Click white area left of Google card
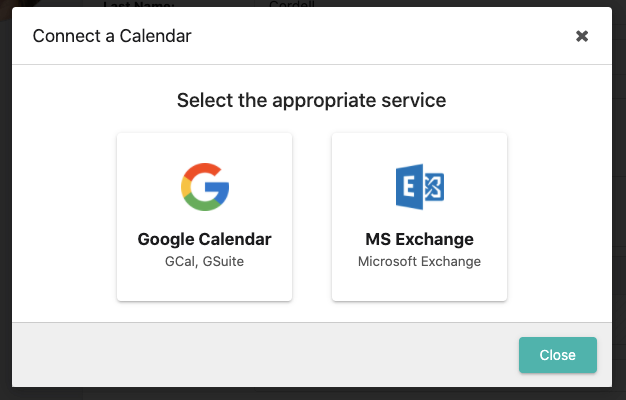 point(64,217)
